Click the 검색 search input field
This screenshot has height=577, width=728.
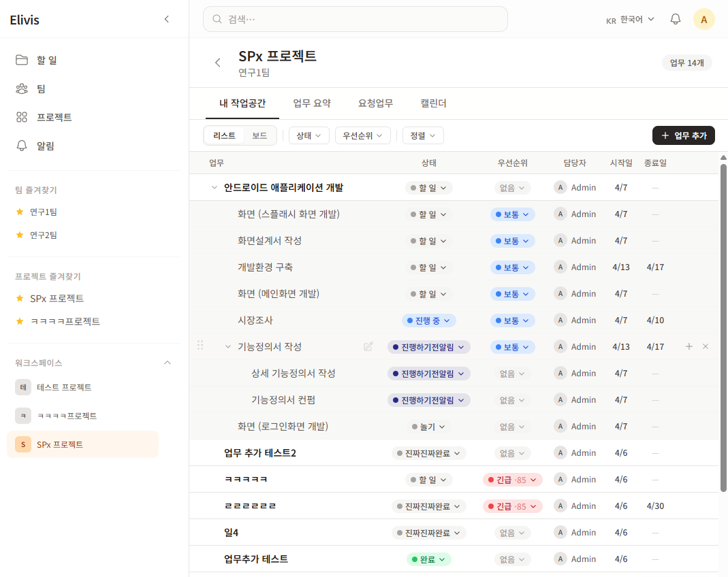[355, 19]
